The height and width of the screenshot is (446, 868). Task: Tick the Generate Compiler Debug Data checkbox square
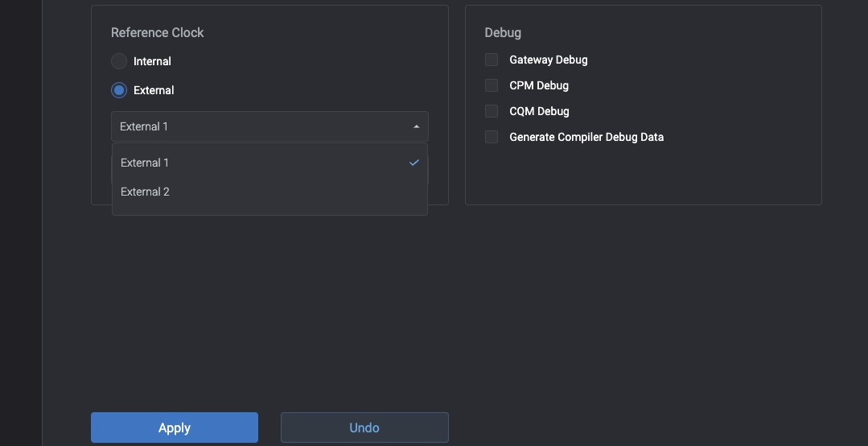tap(492, 137)
